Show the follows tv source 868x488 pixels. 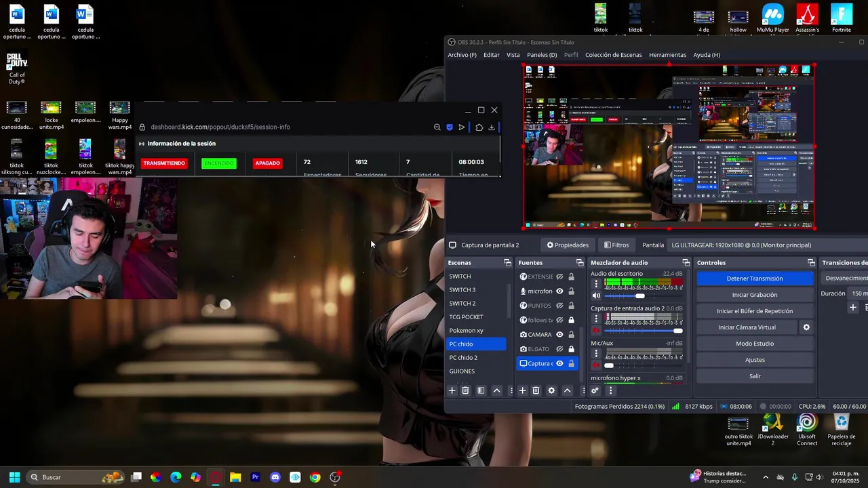click(x=559, y=320)
